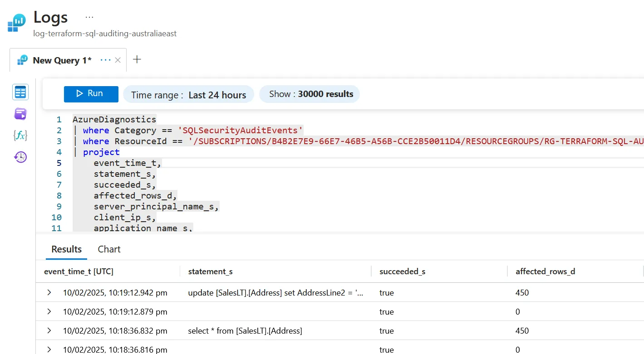Switch to the Chart tab
Image resolution: width=644 pixels, height=354 pixels.
(x=109, y=249)
